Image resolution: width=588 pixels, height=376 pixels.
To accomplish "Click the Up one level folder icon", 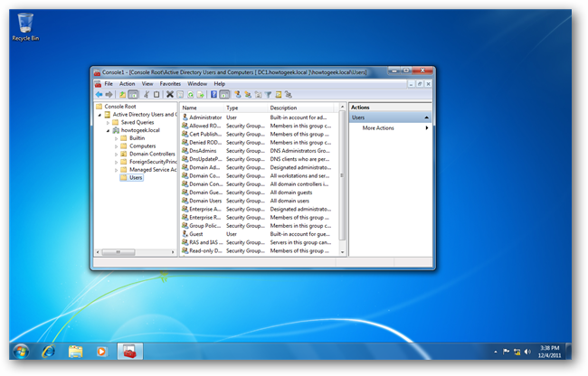I will pos(123,94).
